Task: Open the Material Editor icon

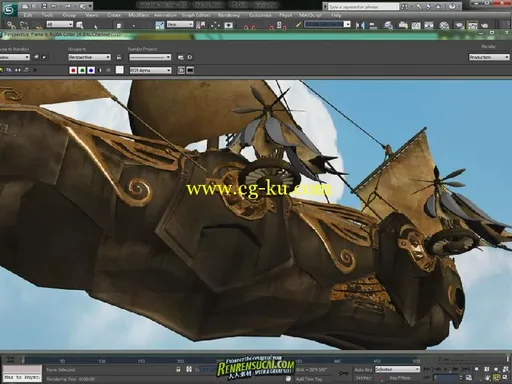Action: coord(444,25)
